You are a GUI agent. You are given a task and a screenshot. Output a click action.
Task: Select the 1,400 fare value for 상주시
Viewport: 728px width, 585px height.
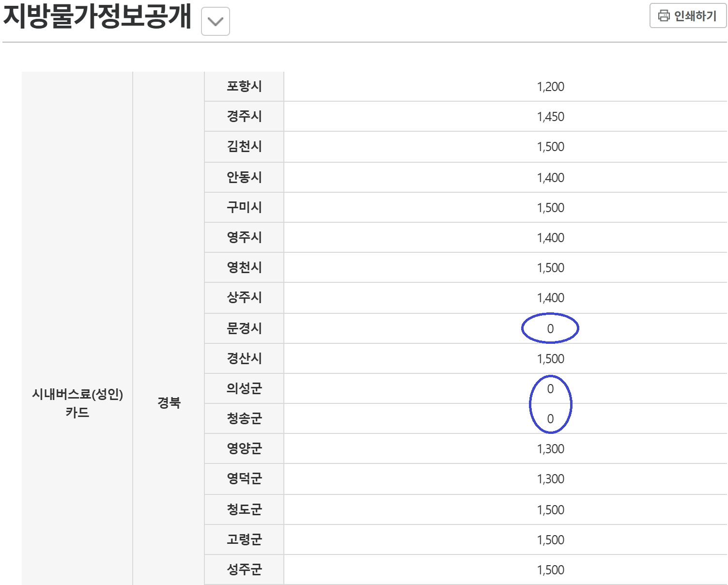point(551,298)
